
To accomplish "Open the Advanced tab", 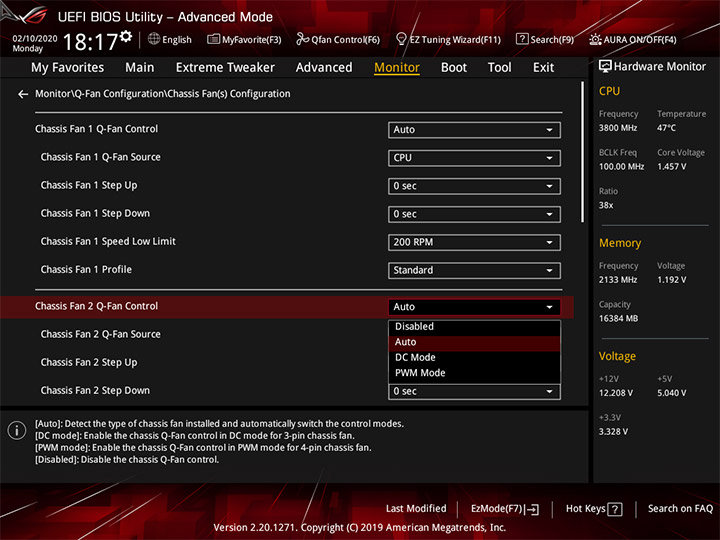I will click(x=324, y=68).
